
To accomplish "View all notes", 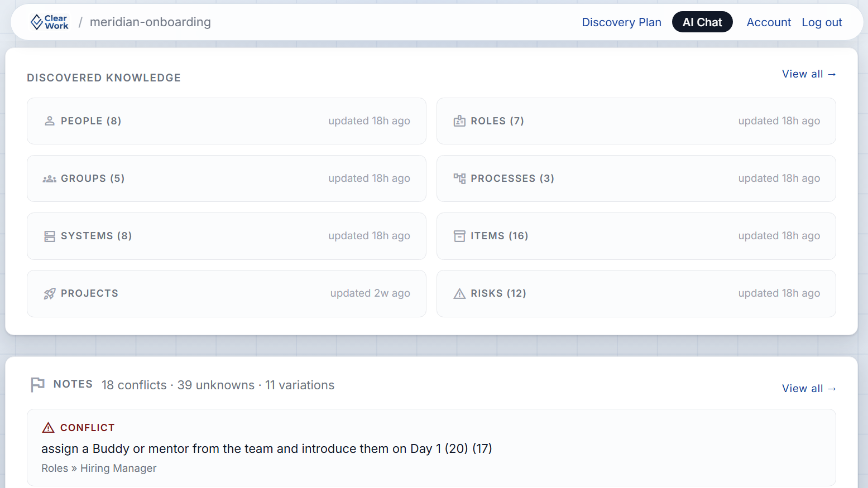I will [809, 389].
